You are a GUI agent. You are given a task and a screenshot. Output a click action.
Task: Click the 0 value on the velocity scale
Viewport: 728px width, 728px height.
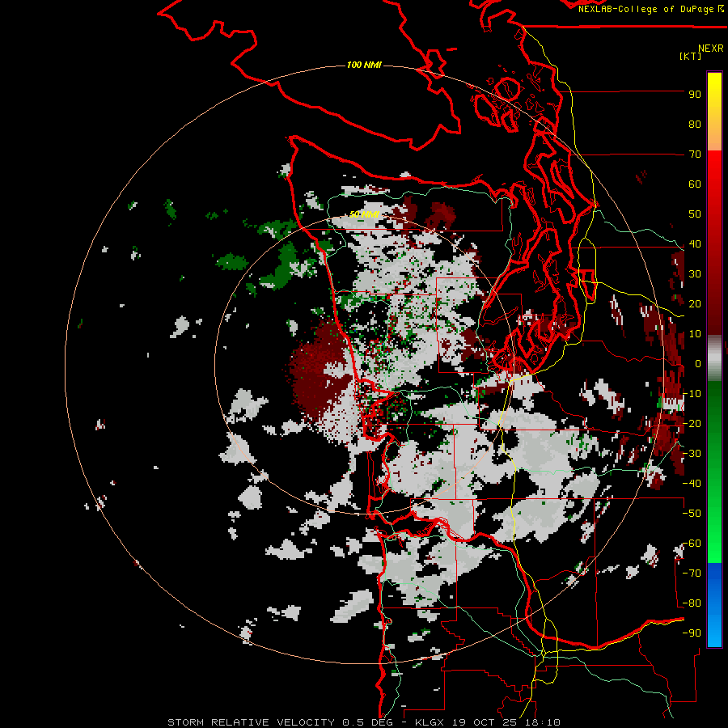698,364
